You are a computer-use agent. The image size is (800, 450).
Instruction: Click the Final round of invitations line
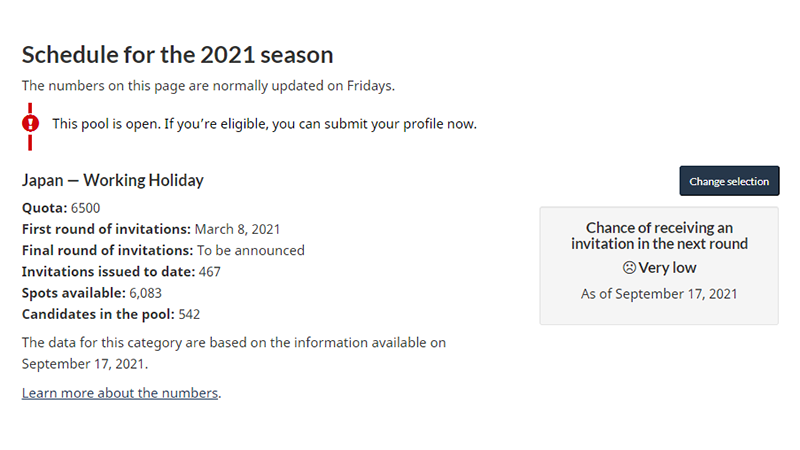(x=163, y=251)
